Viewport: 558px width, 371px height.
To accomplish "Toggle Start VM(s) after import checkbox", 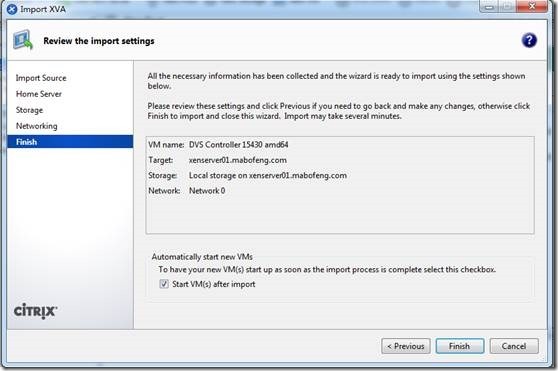I will [164, 284].
